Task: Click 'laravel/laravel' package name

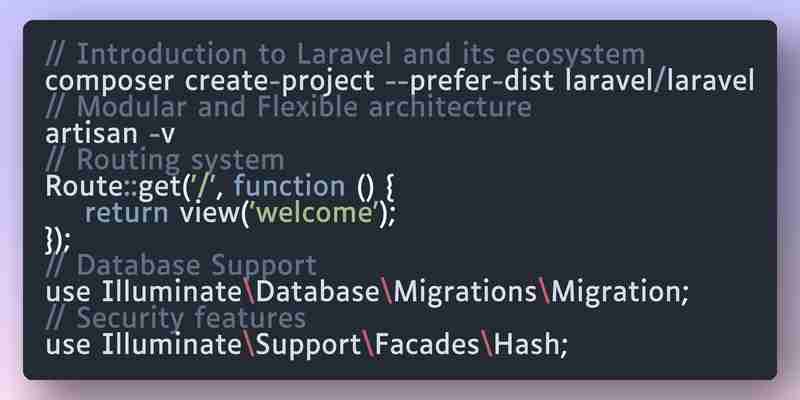Action: click(660, 81)
